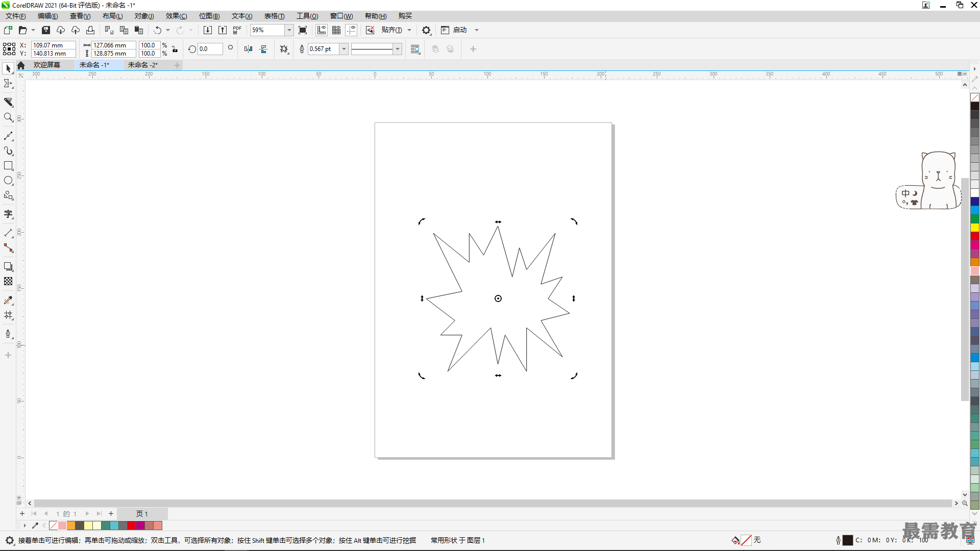Click the 购买 menu button

coord(405,16)
